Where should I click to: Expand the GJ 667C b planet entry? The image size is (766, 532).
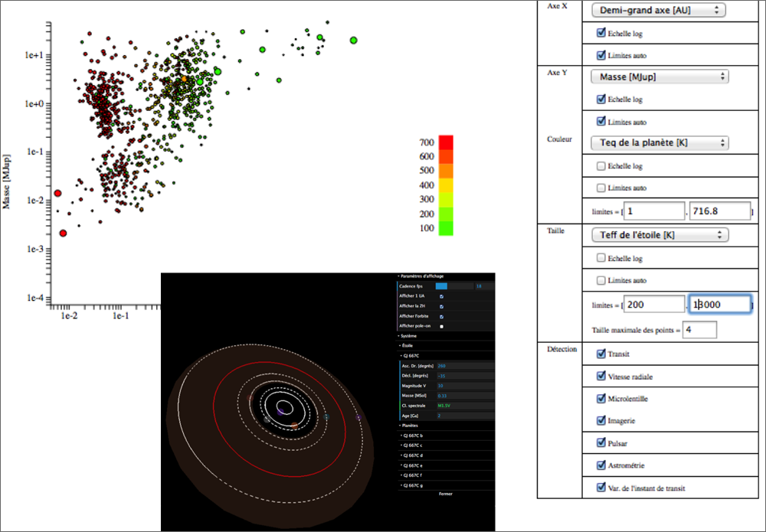(416, 435)
